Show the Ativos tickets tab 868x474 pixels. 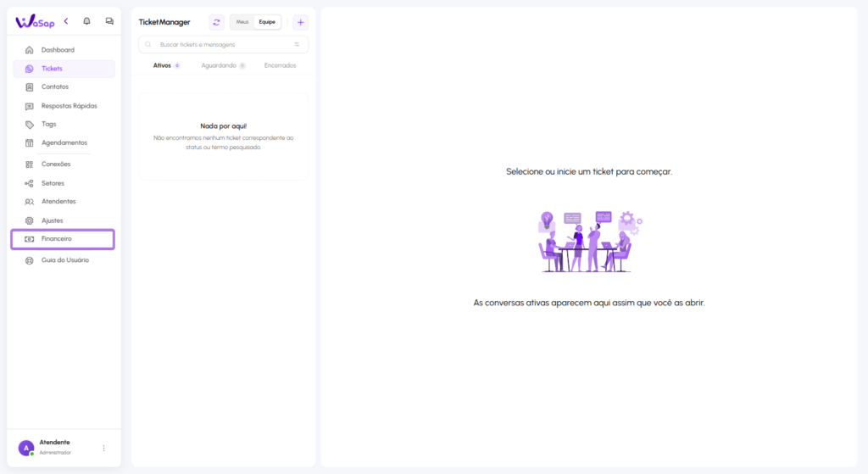pyautogui.click(x=162, y=65)
